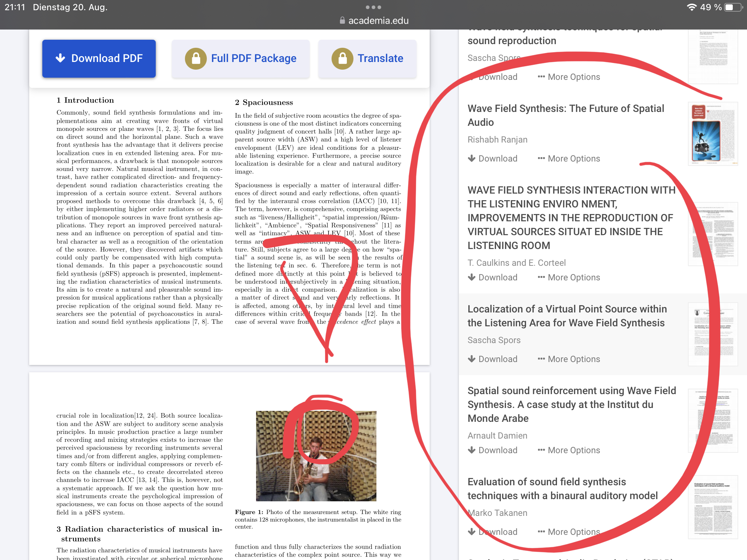Click ellipsis icon beside Arnault Damien's More Options
Viewport: 747px width, 560px height.
pos(541,450)
